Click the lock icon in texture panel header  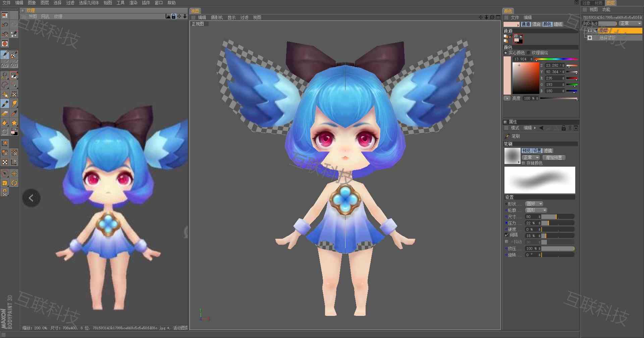click(x=173, y=16)
